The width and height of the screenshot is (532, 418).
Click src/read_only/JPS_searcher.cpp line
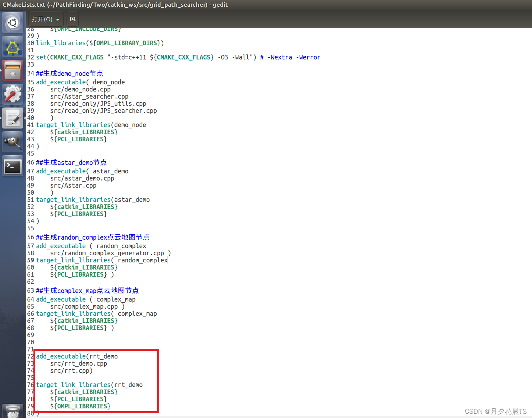pyautogui.click(x=104, y=111)
